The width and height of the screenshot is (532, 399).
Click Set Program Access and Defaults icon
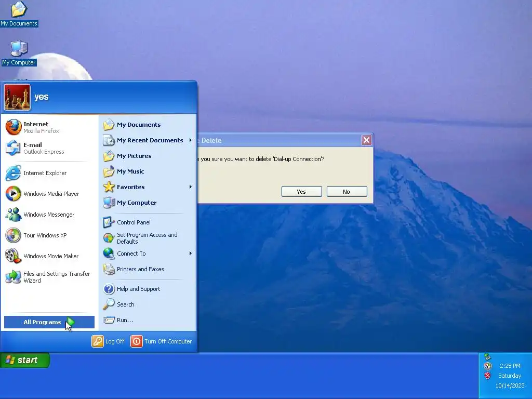109,238
